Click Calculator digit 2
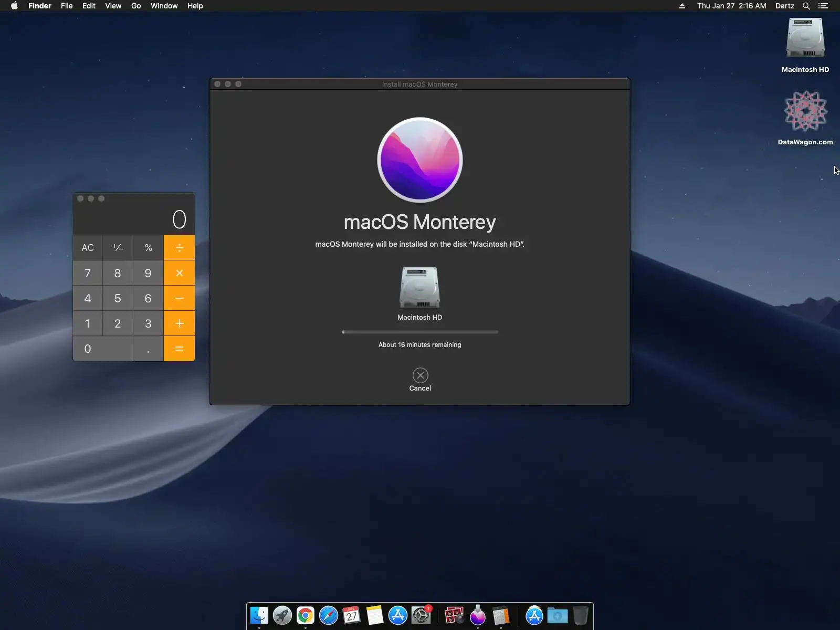Screen dimensions: 840x630 click(x=118, y=323)
